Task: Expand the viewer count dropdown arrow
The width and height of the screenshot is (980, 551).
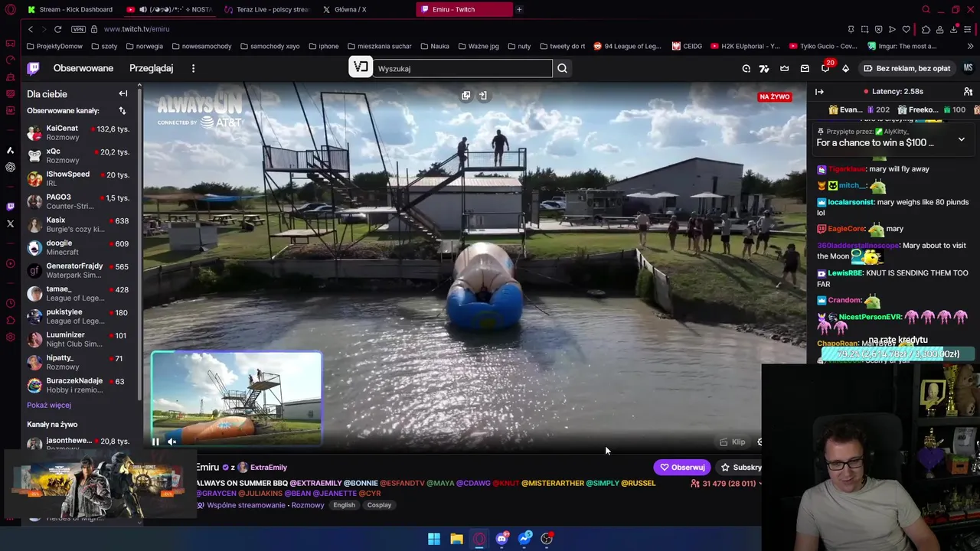Action: point(759,484)
